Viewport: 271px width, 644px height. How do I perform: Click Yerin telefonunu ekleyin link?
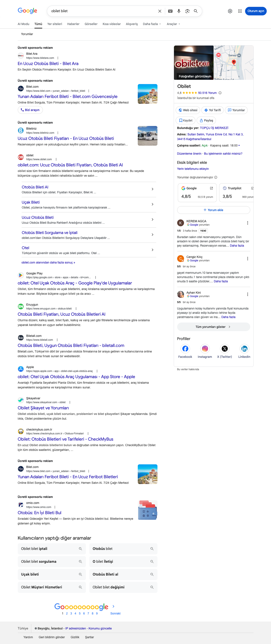193,169
